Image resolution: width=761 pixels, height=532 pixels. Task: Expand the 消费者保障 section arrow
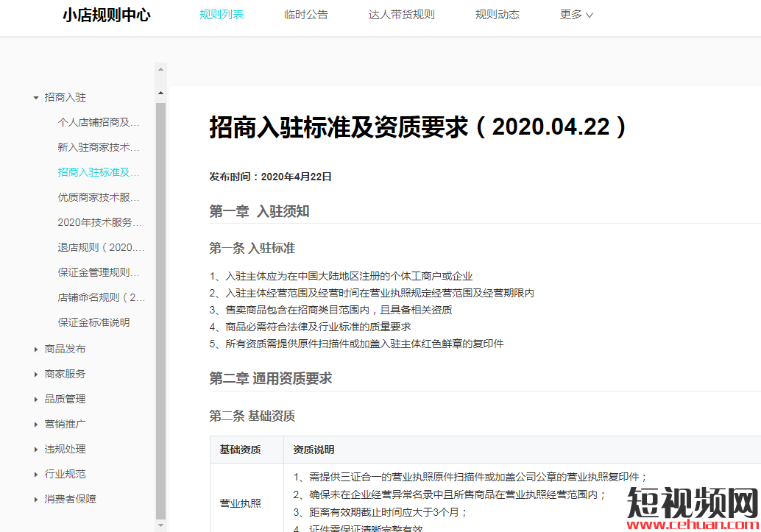(x=36, y=499)
